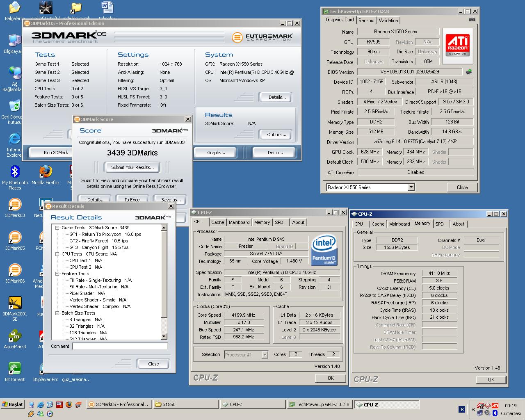Open the Mozilla Firefox desktop shortcut
This screenshot has width=525, height=420.
tap(46, 175)
